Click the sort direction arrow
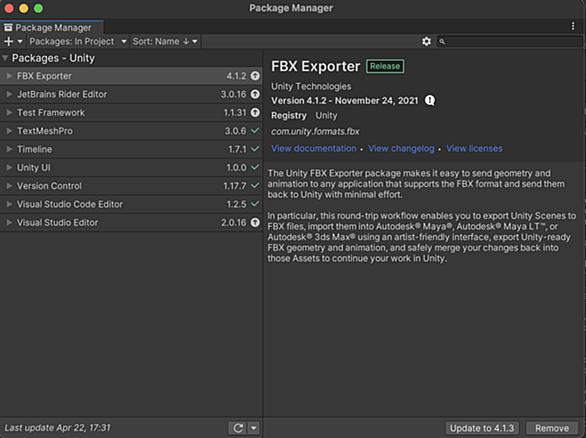This screenshot has height=438, width=586. [x=186, y=41]
